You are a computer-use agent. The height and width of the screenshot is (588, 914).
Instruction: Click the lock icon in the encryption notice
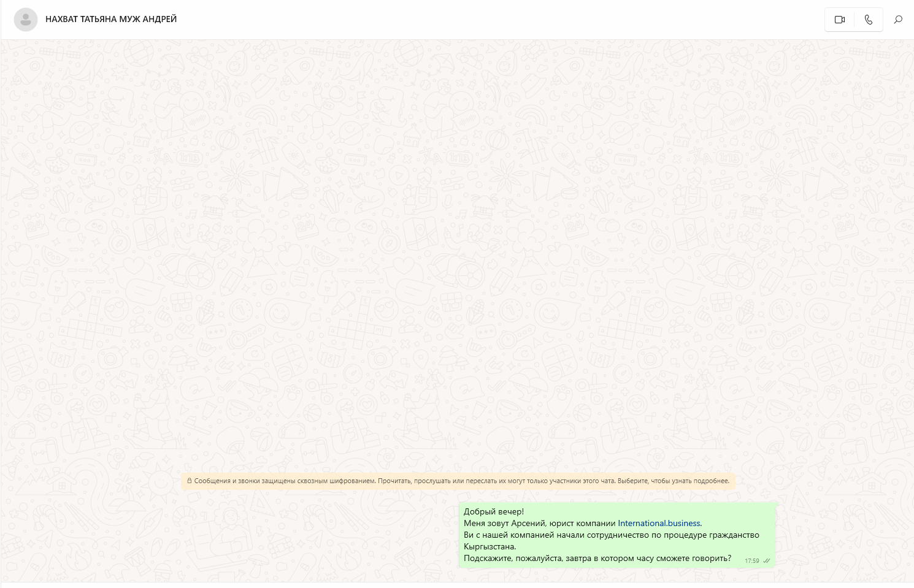point(190,481)
